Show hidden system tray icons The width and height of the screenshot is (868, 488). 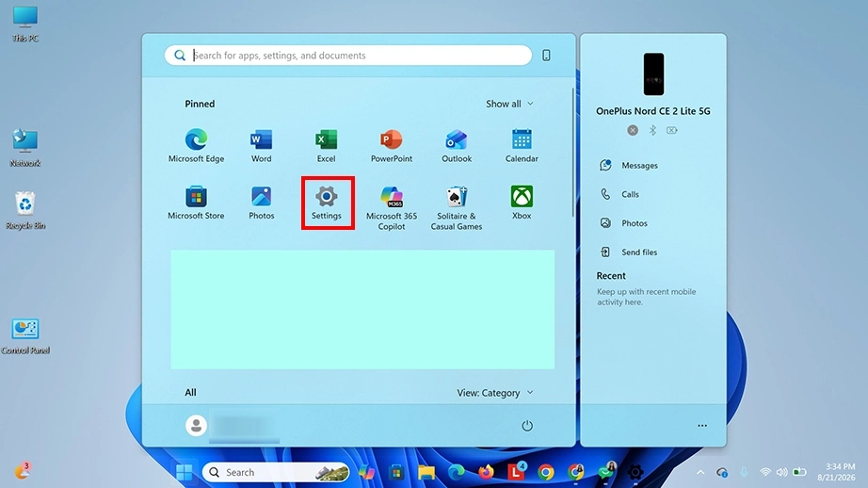(x=700, y=473)
